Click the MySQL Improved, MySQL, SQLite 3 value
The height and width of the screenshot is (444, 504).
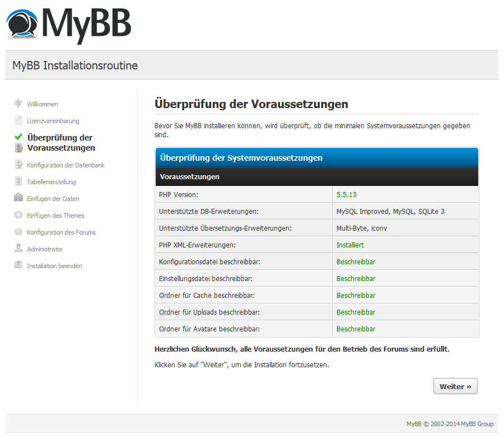pos(390,212)
